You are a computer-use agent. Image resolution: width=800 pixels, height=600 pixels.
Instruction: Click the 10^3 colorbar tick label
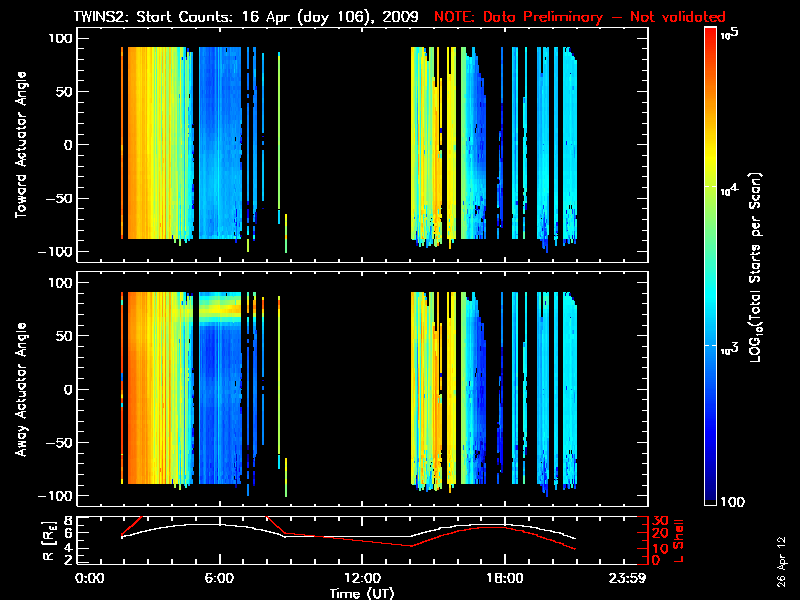tap(729, 346)
